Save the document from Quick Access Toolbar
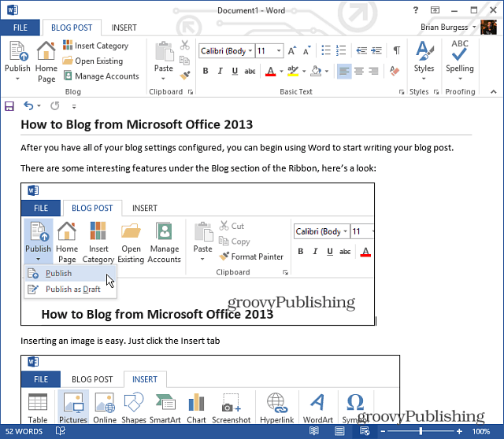504x439 pixels. [x=9, y=106]
